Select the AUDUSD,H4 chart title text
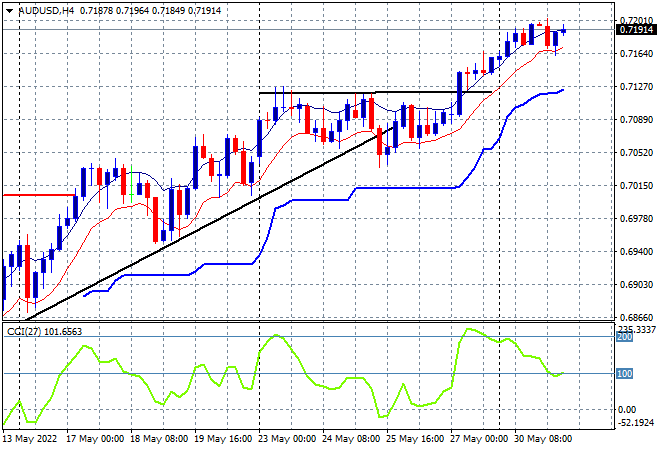Screen dimensions: 660x450 47,11
